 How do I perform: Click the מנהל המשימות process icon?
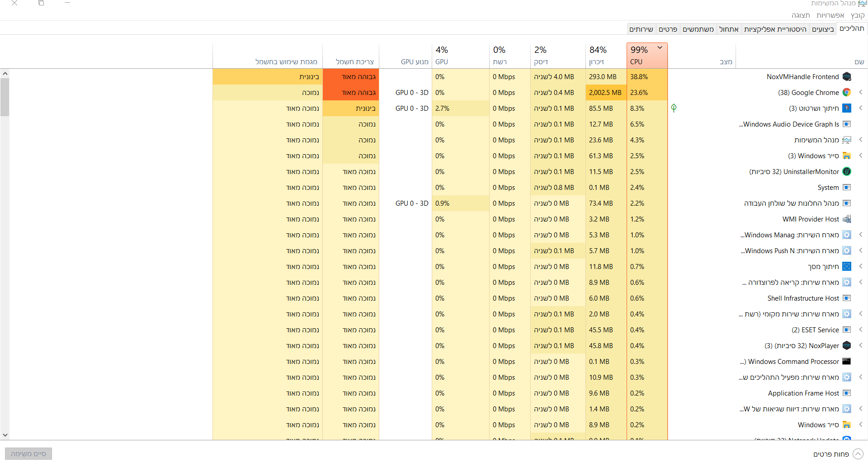847,140
